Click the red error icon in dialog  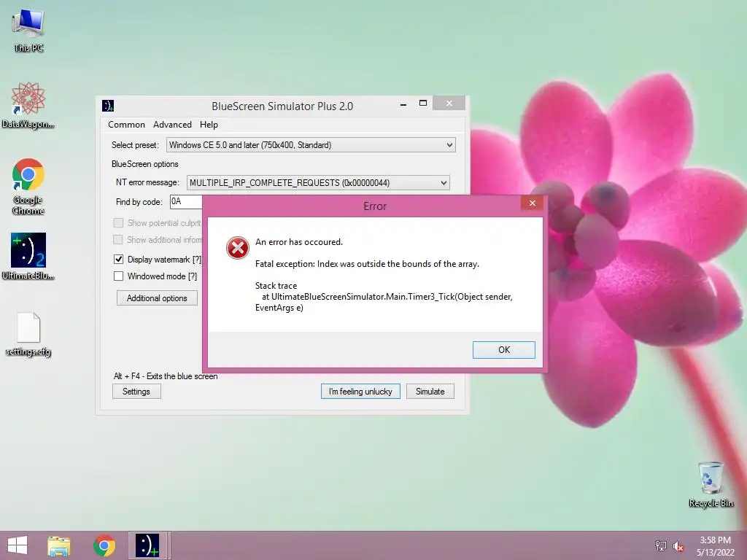(x=237, y=248)
